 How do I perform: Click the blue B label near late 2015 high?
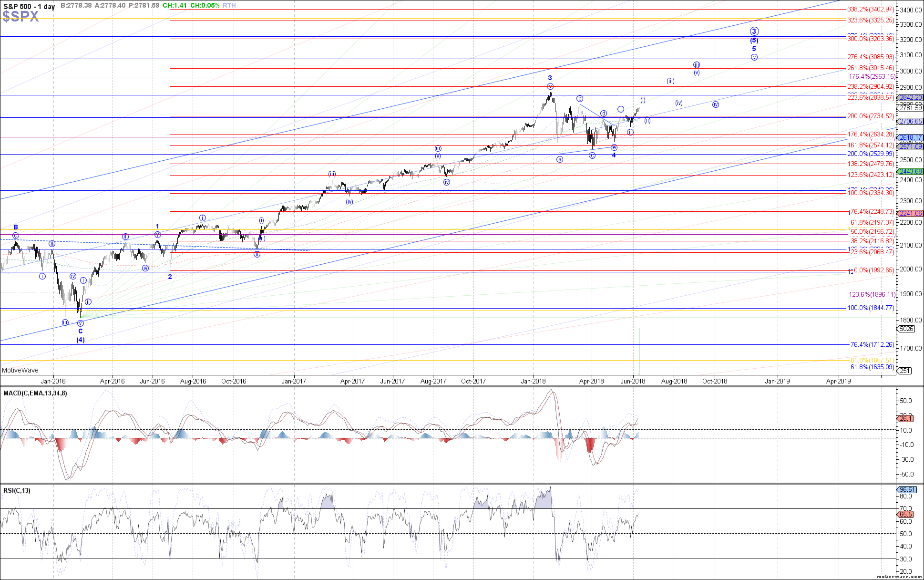16,228
